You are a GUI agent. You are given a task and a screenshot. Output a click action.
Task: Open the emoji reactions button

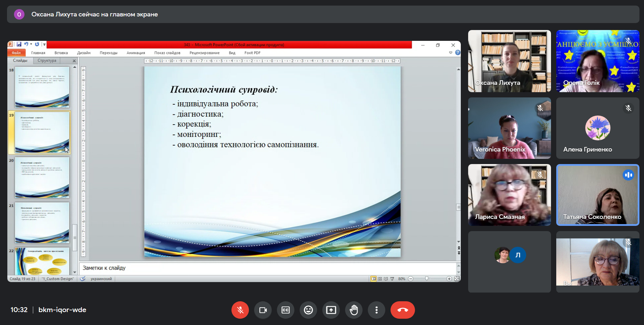click(308, 310)
